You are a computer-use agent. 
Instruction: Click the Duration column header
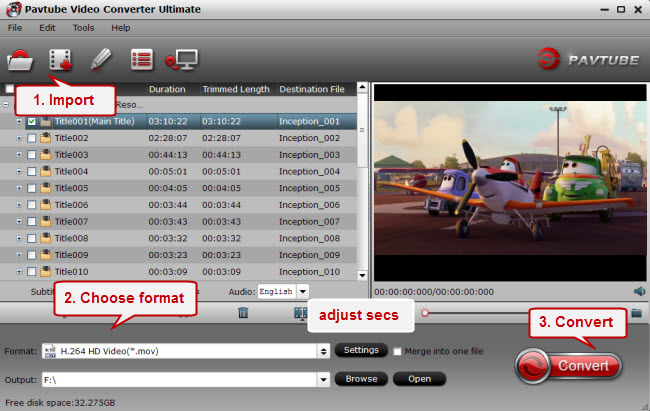[x=167, y=89]
